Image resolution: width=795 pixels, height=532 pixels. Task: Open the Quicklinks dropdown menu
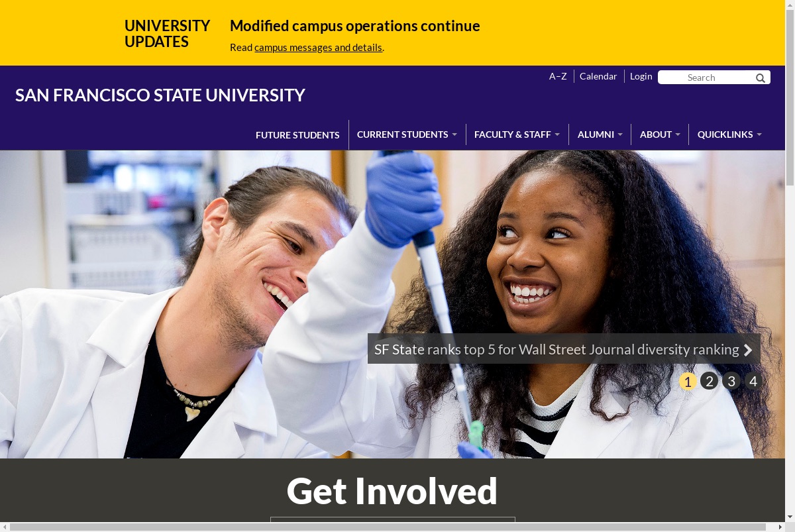[729, 134]
